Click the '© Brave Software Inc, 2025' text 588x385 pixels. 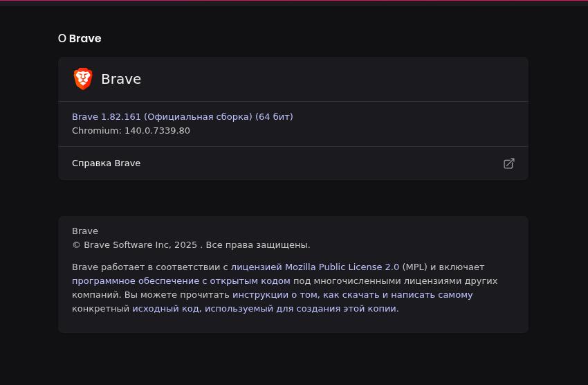coord(135,244)
